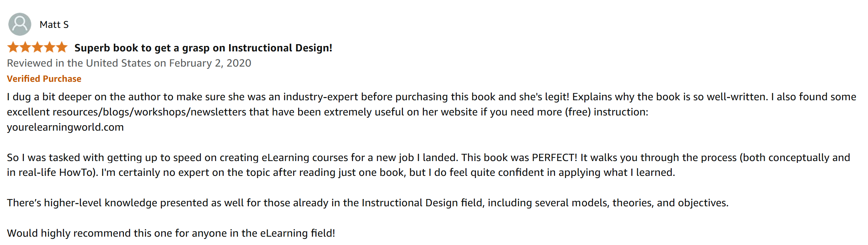Click the fourth star in the rating
Viewport: 868px width, 245px height.
click(50, 47)
